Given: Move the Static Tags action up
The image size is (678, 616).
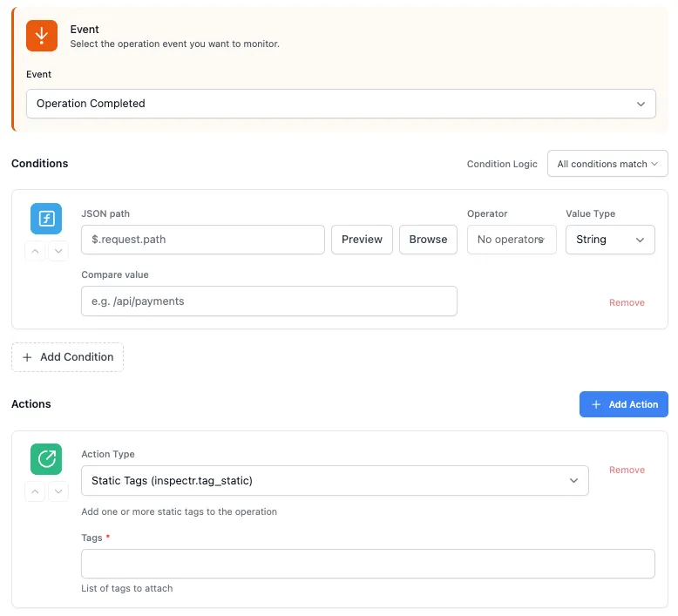Looking at the screenshot, I should (x=35, y=491).
